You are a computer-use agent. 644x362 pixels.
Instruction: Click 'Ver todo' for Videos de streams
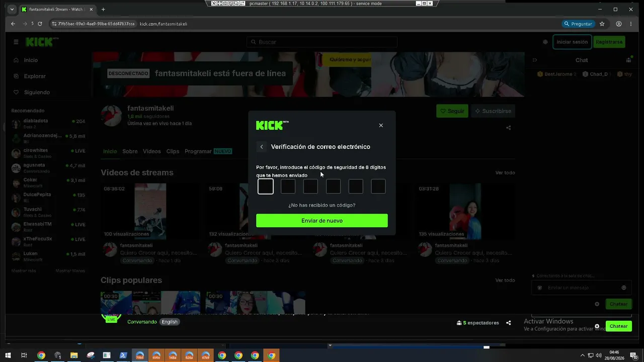pyautogui.click(x=505, y=172)
